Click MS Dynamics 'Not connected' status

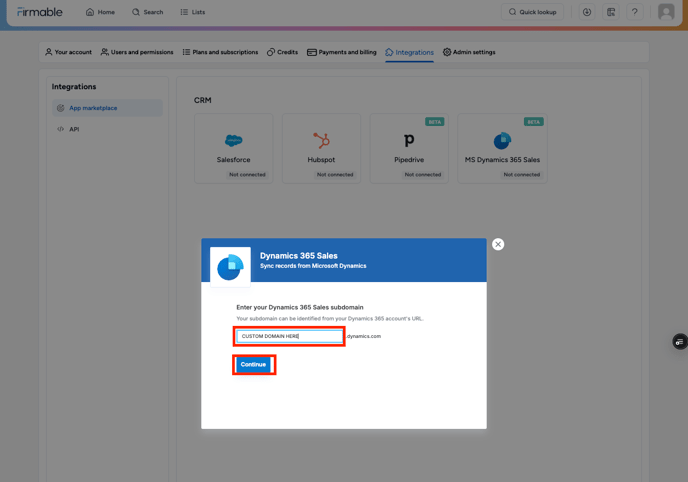(522, 175)
